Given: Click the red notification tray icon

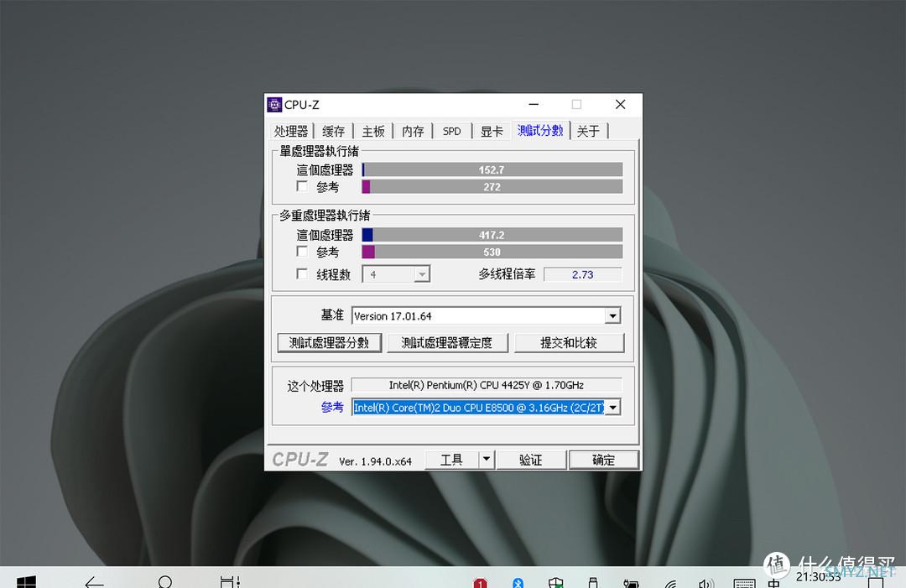Looking at the screenshot, I should [480, 583].
